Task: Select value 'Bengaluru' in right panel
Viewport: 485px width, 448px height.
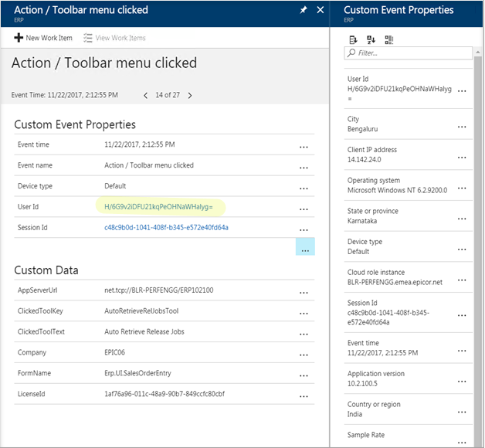Action: click(x=362, y=129)
